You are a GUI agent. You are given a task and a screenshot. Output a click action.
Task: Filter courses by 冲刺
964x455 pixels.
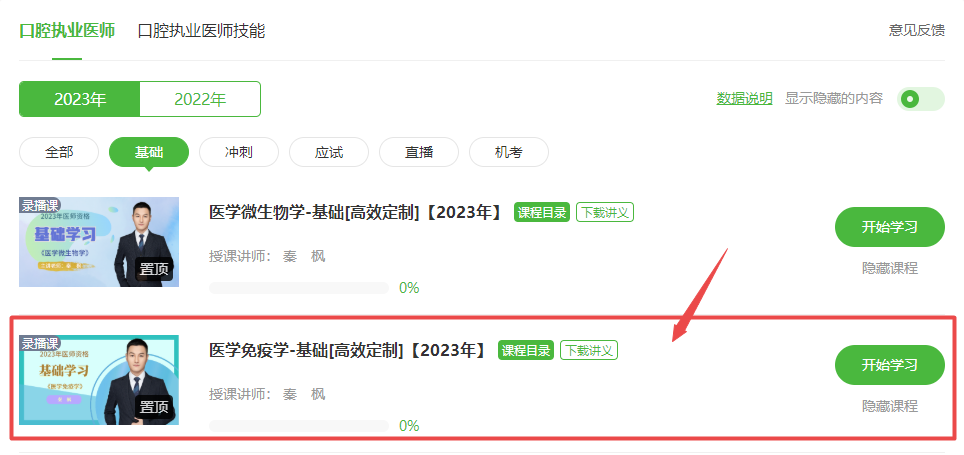(x=239, y=152)
